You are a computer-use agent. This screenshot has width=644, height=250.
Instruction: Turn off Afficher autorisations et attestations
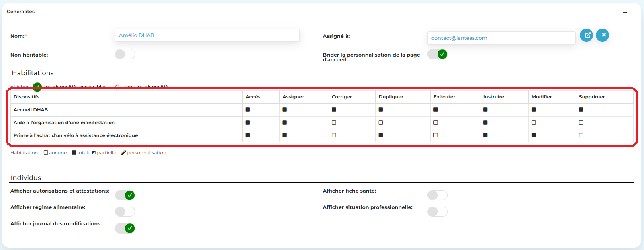(125, 195)
